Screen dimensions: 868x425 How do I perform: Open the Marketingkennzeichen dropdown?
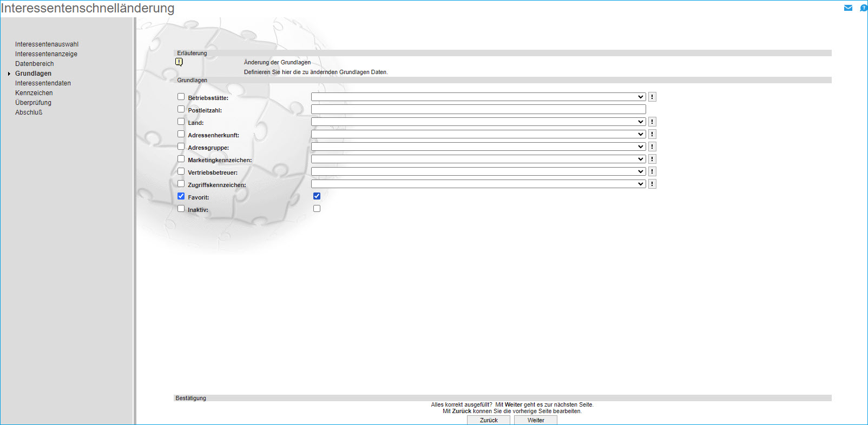coord(478,159)
